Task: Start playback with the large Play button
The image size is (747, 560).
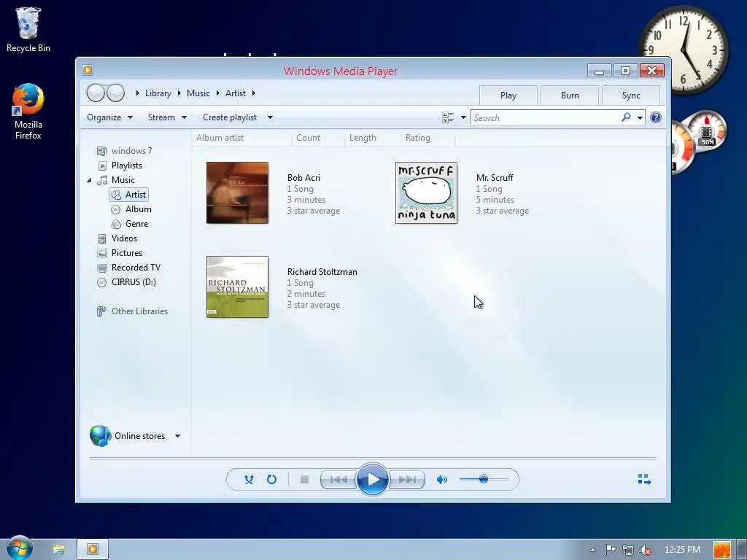Action: pos(372,480)
